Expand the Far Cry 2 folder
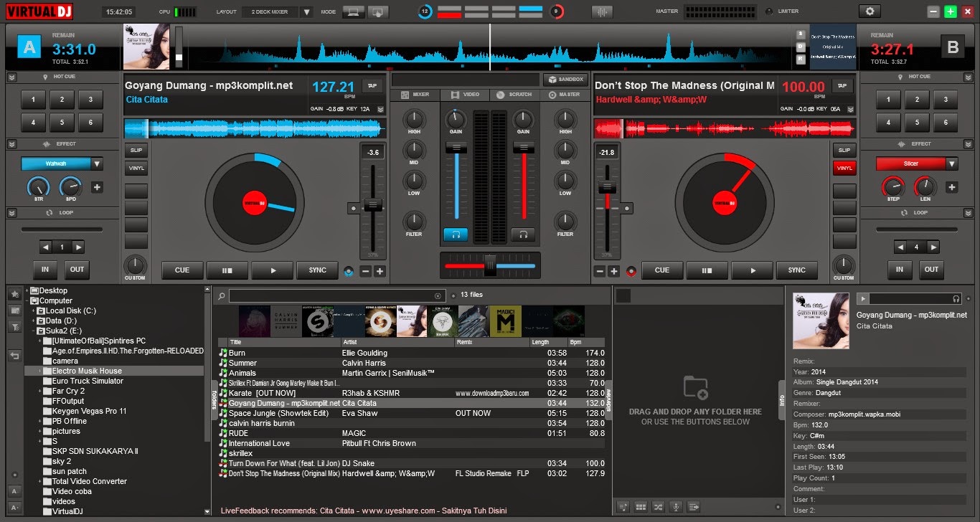 [39, 391]
